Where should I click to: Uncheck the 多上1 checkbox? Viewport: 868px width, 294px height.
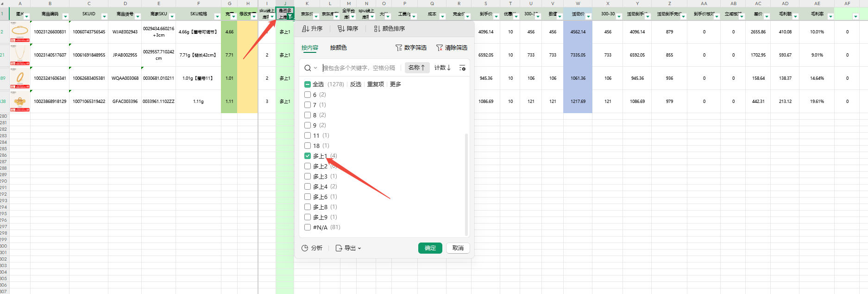pos(308,156)
